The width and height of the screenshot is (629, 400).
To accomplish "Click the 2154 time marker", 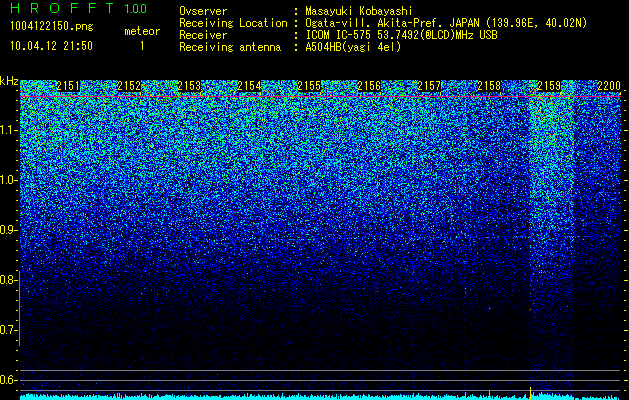I will point(249,86).
